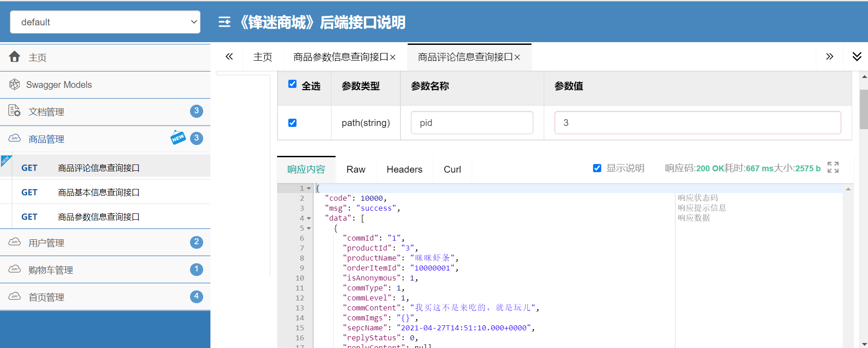
Task: Expand the 用户管理 menu group
Action: tap(105, 242)
